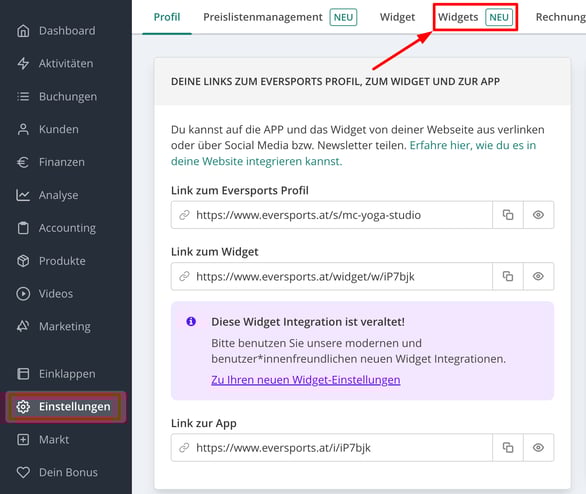Open the Dashboard home icon
Viewport: 586px width, 494px height.
(23, 31)
